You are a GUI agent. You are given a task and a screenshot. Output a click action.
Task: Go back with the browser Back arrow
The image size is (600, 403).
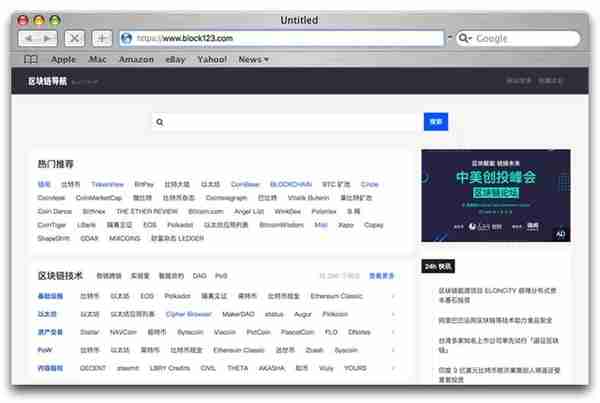pos(28,38)
